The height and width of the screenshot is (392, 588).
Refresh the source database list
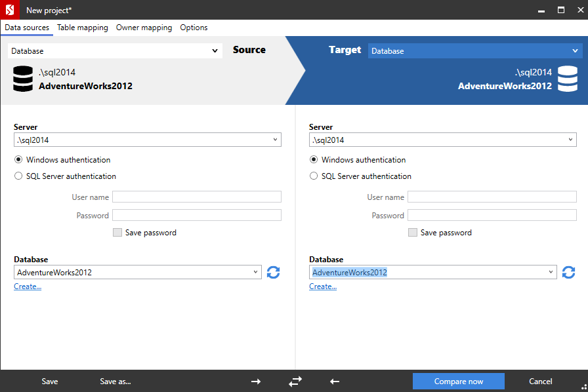point(274,273)
